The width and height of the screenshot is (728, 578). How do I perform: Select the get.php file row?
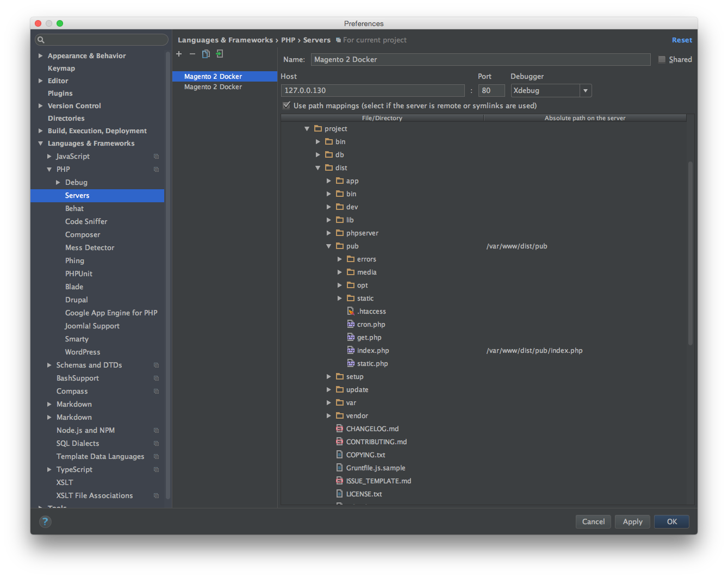pos(483,338)
